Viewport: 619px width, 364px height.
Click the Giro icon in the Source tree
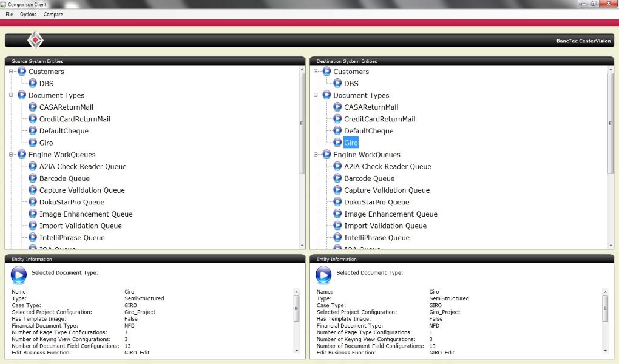(x=33, y=143)
